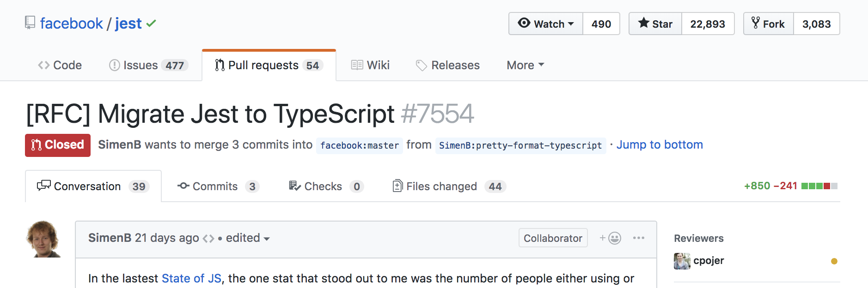Open the State of JS link

[191, 278]
